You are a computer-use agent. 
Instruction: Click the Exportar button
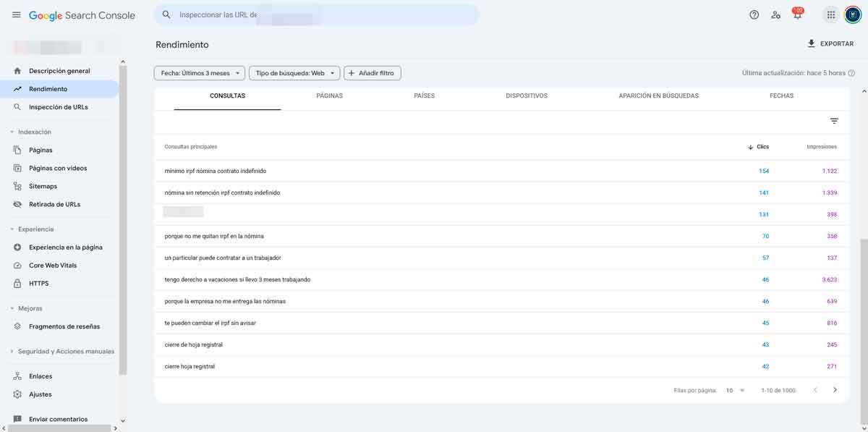(830, 44)
